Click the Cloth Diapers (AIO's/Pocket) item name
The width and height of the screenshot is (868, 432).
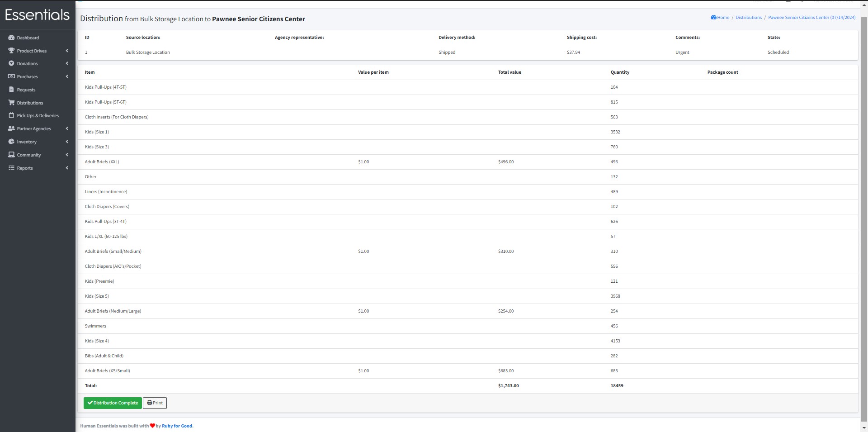(x=113, y=266)
